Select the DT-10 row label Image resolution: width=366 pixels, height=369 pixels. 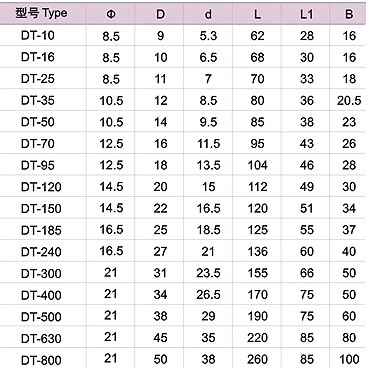click(38, 35)
